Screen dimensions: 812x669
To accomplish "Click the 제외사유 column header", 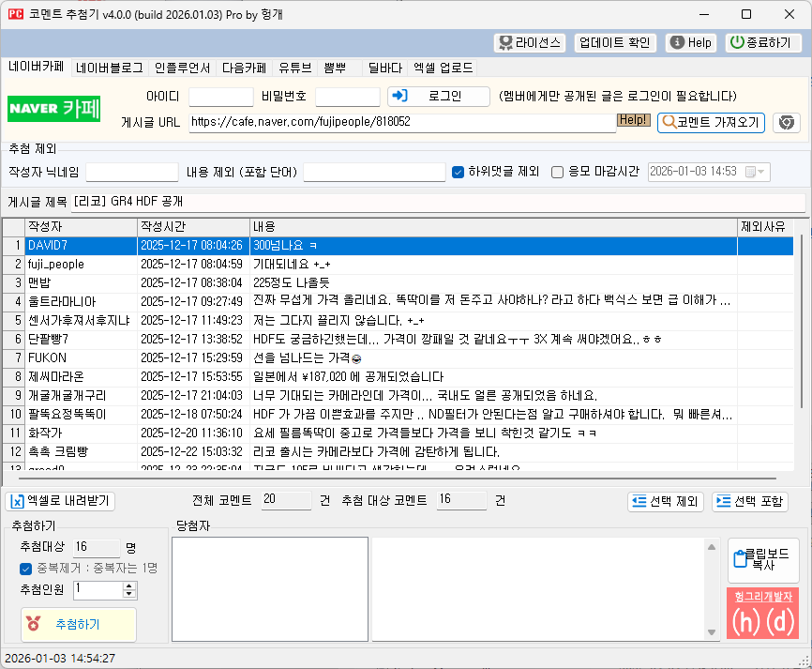I will (765, 227).
